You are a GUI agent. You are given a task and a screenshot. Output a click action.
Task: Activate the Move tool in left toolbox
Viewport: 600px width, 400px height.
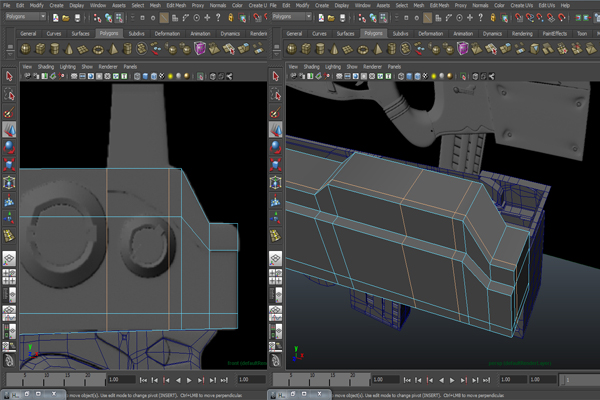9,130
